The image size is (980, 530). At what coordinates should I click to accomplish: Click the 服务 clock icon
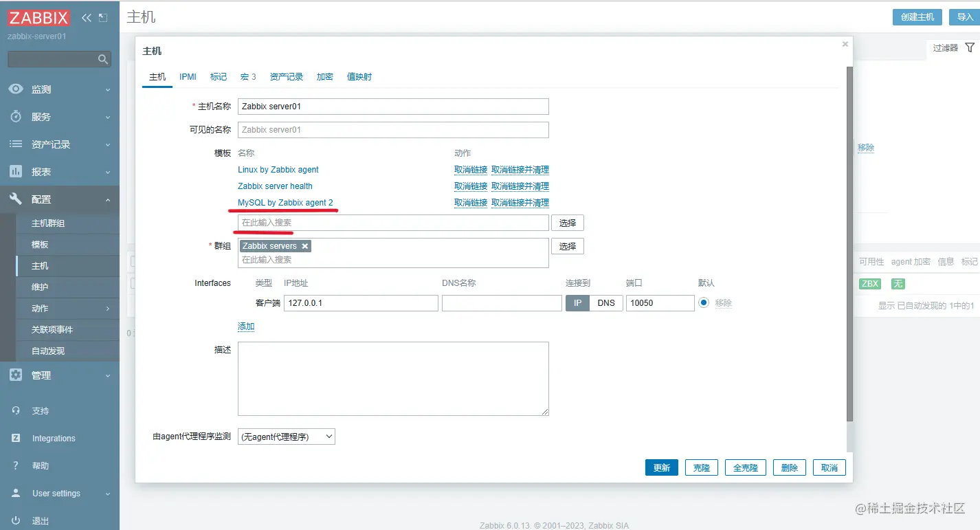pyautogui.click(x=16, y=117)
